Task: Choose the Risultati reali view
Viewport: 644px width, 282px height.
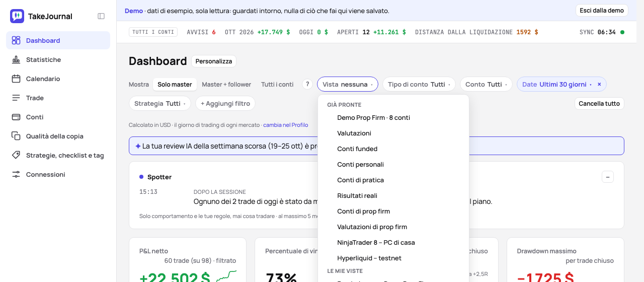Action: coord(393,196)
